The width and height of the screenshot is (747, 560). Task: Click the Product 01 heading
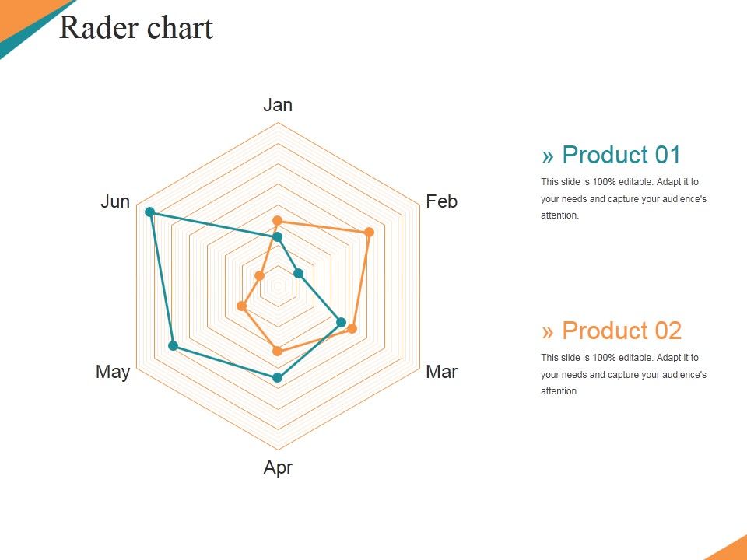[x=612, y=155]
